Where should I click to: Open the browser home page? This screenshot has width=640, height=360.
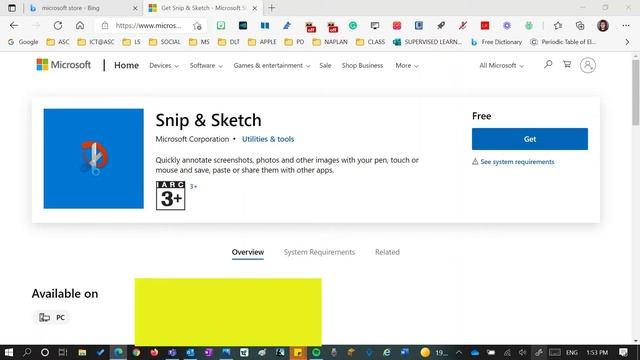point(80,25)
